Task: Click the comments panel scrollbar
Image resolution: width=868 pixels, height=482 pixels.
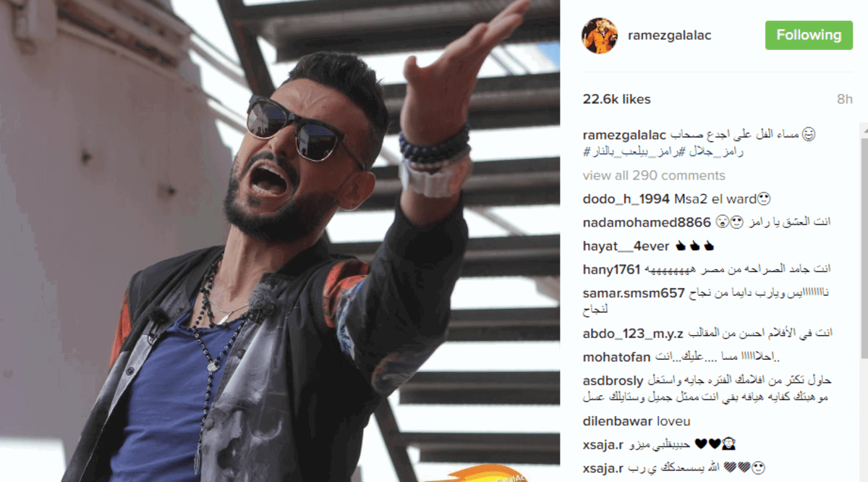Action: [864, 239]
